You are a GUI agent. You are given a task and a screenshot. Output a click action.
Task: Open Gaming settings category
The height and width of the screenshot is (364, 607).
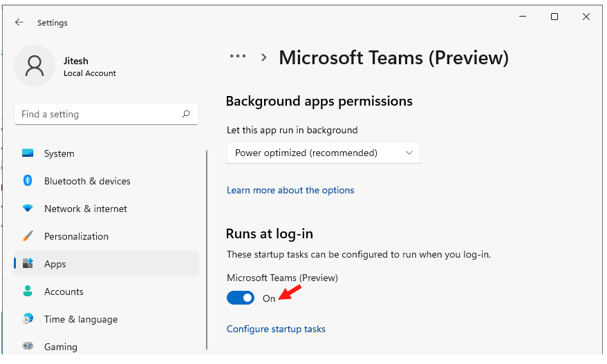61,347
